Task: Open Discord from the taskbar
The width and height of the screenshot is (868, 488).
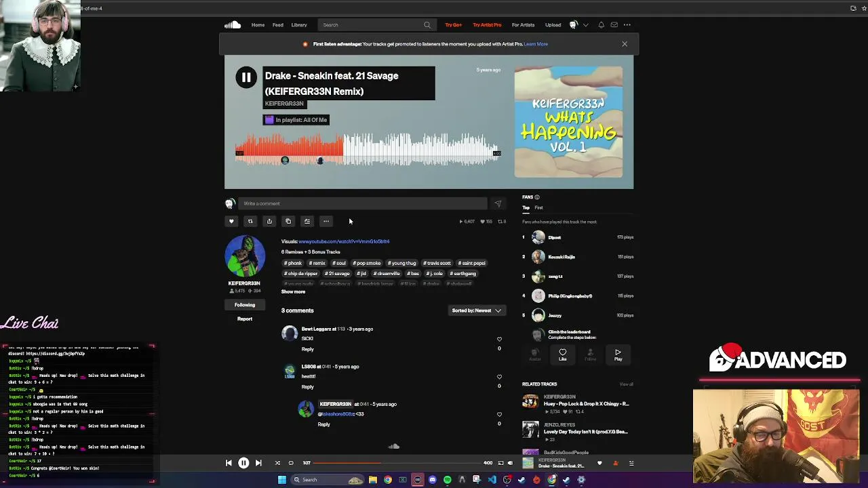Action: point(432,480)
